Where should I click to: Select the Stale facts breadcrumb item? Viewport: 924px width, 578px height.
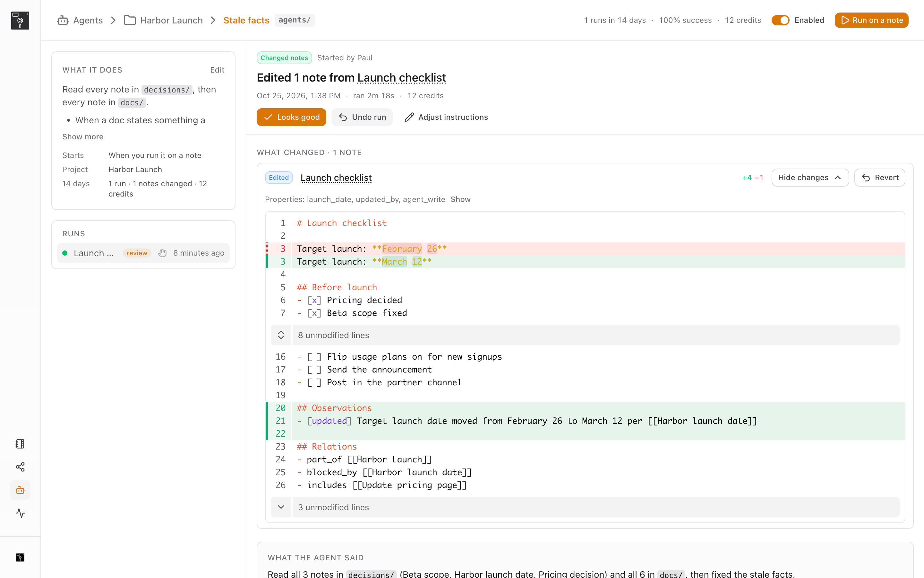pos(246,20)
